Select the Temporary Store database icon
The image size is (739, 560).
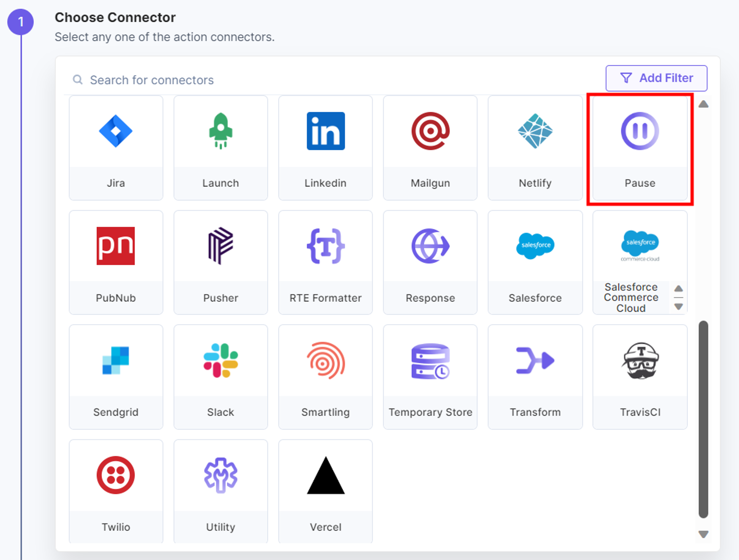coord(430,361)
